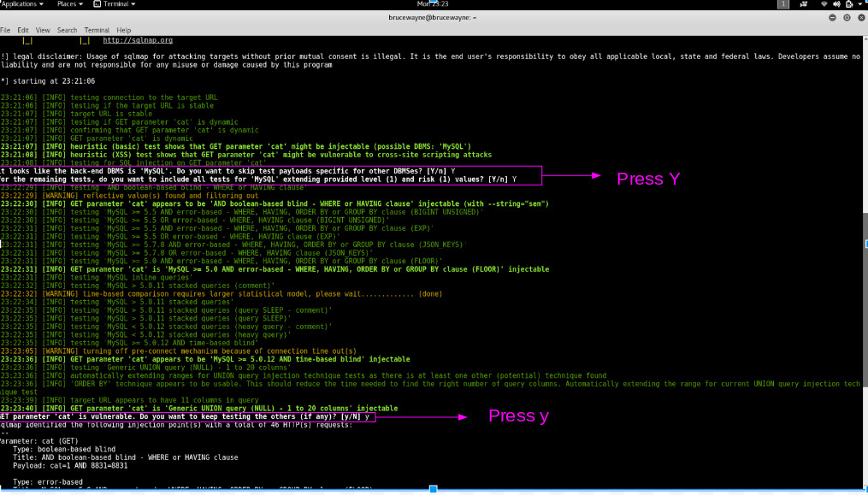Click the 'OR error-based ... (JSON_KEYS)' test line

[186, 253]
